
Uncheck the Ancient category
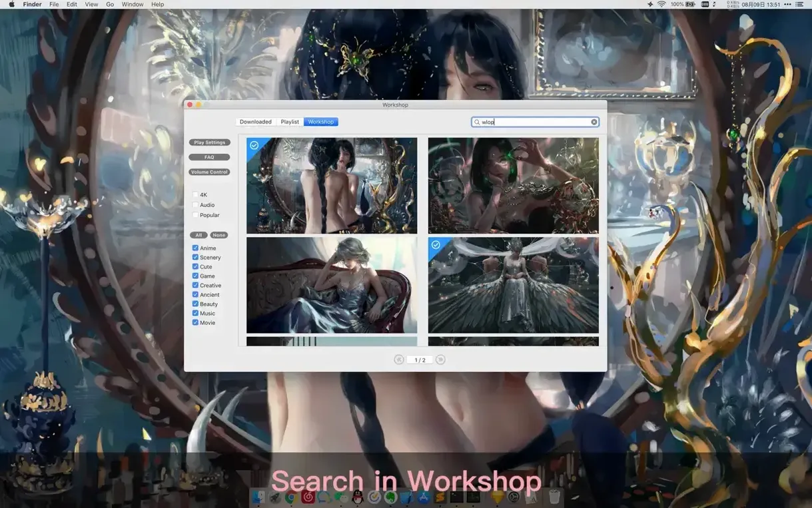(x=195, y=295)
